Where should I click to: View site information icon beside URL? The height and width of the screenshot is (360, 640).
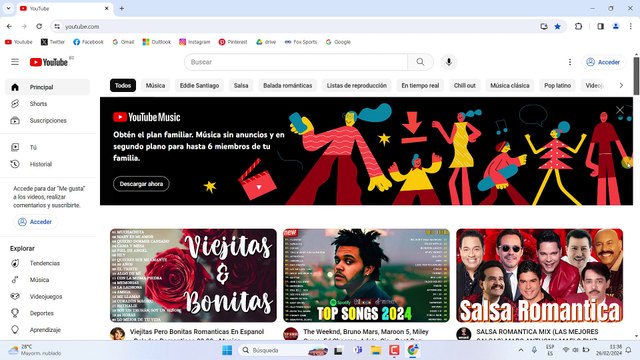57,27
